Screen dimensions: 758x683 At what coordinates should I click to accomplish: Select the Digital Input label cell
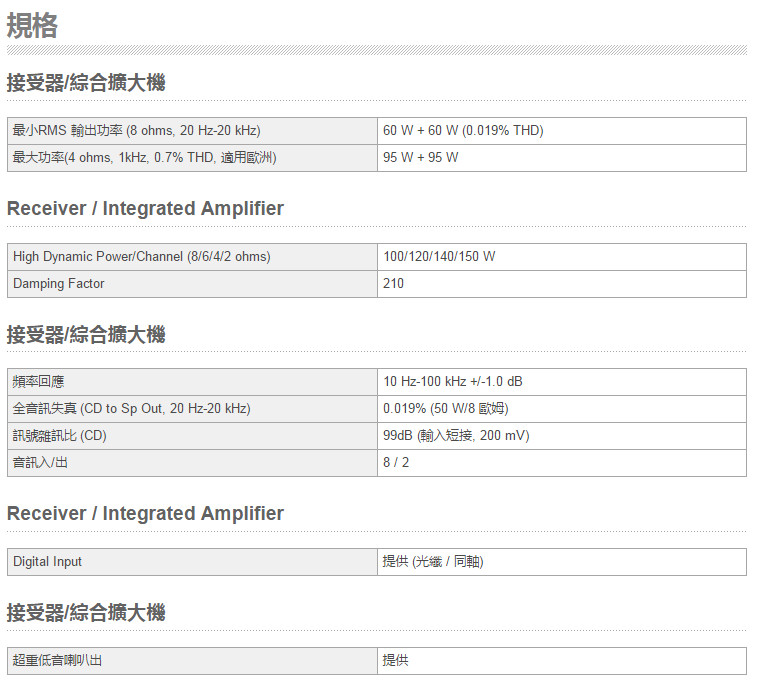pyautogui.click(x=48, y=562)
